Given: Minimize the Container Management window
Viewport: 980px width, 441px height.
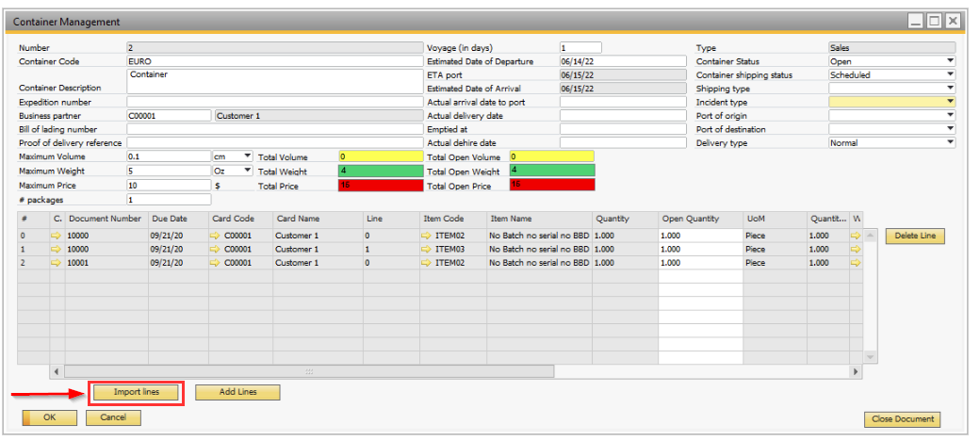Looking at the screenshot, I should point(916,21).
